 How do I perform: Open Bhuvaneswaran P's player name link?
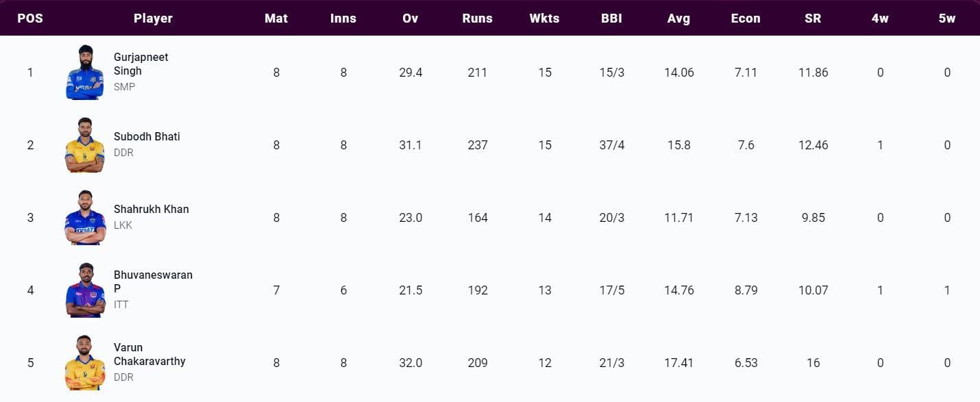(x=153, y=282)
